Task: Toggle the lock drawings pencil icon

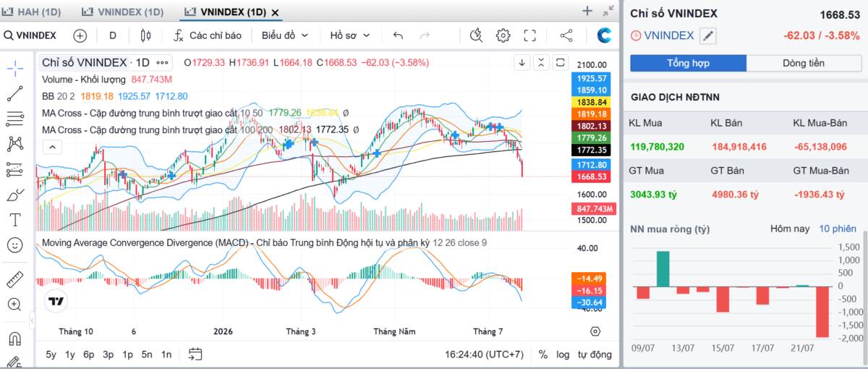Action: click(15, 362)
